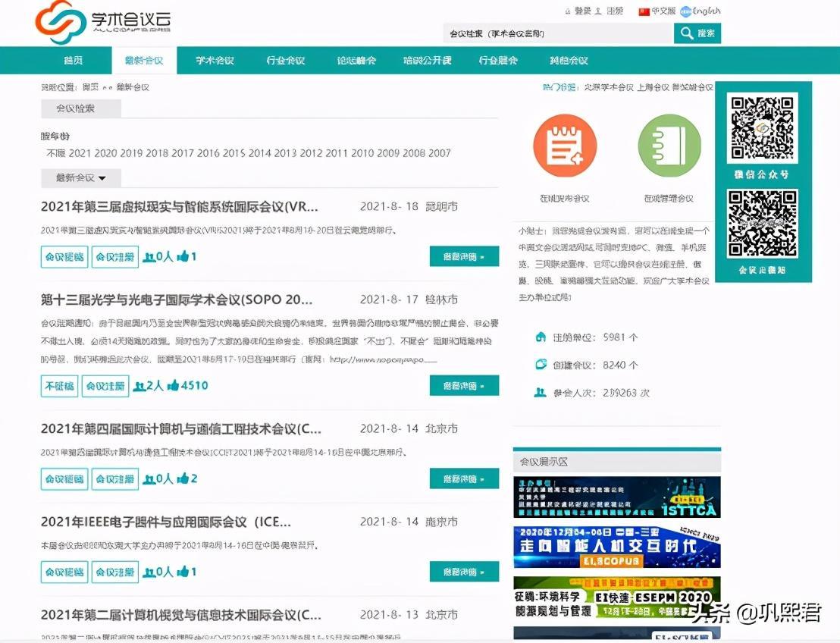Click the WeChat official account QR code
Viewport: 840px width, 643px height.
pos(763,128)
